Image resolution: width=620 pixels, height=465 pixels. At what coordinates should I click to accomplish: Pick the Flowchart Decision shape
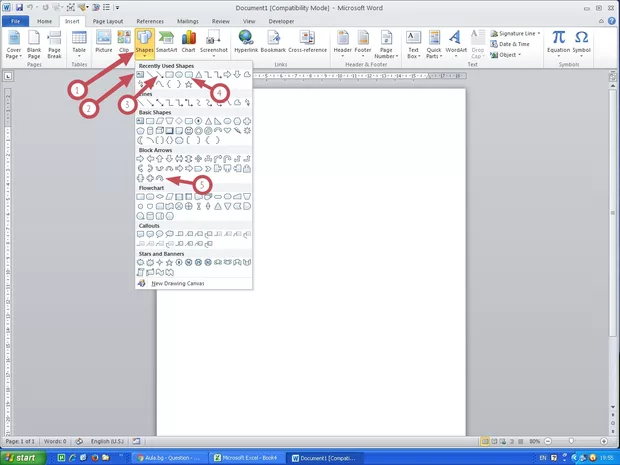click(159, 197)
